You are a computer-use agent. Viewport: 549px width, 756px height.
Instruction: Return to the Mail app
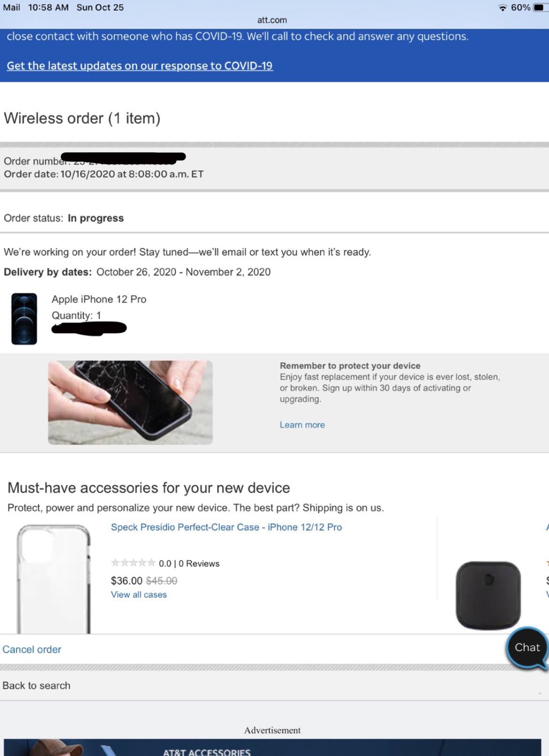point(11,8)
